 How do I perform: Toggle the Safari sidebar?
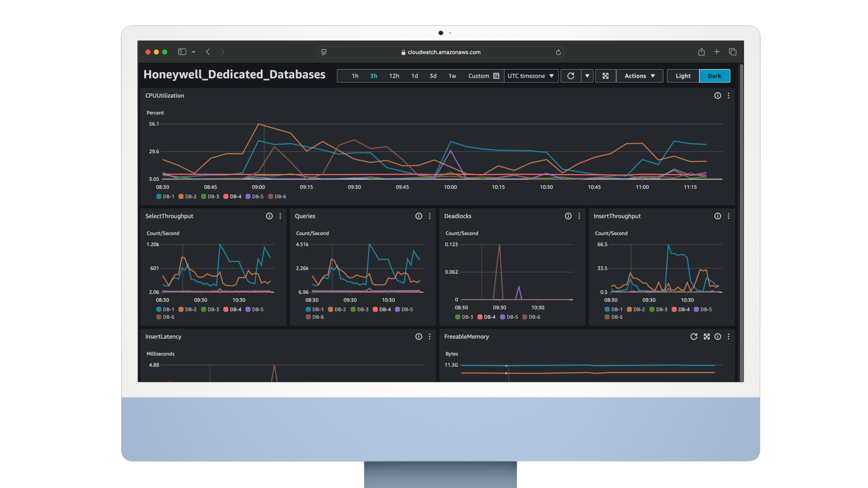[182, 52]
